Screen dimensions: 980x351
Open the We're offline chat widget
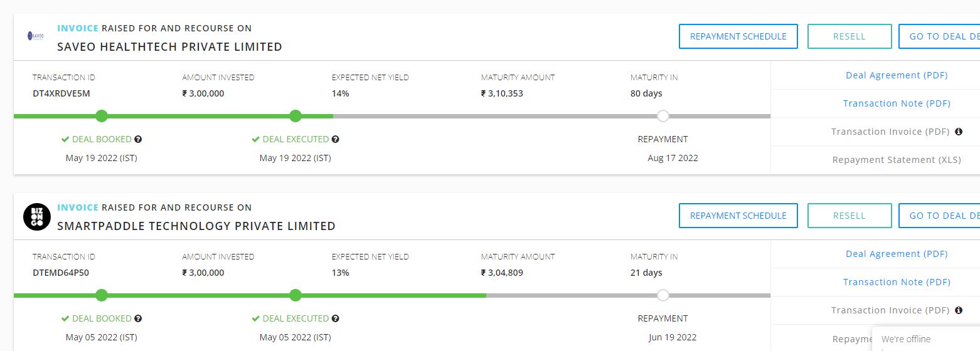tap(926, 339)
